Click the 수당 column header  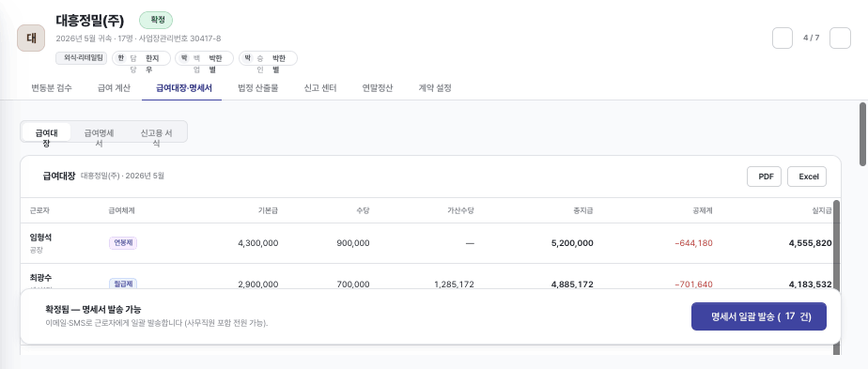click(364, 210)
